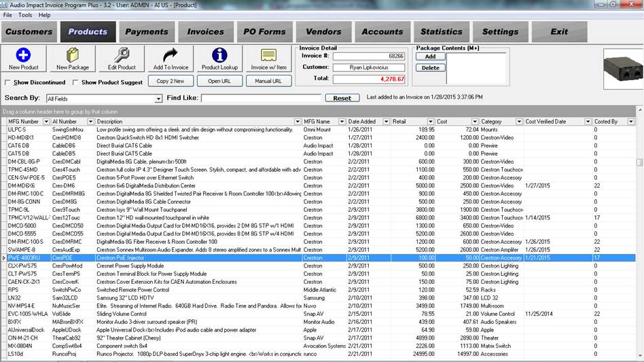Open Product Lookup info icon
Viewport: 644px width, 362px height.
219,56
